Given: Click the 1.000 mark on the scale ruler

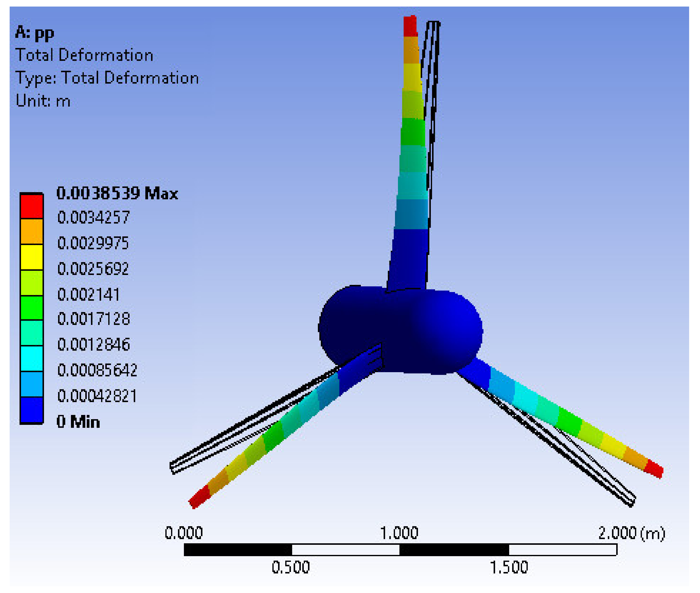Looking at the screenshot, I should click(399, 533).
